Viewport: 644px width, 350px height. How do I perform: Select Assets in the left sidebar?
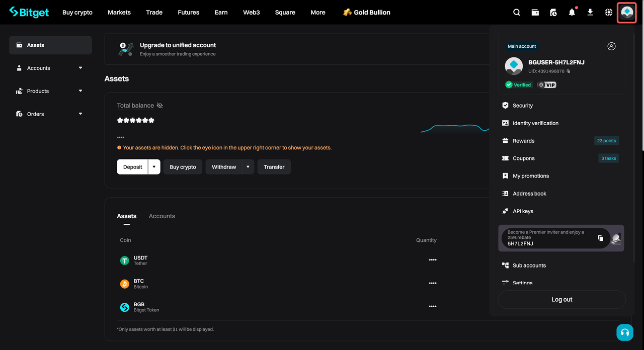tap(50, 45)
